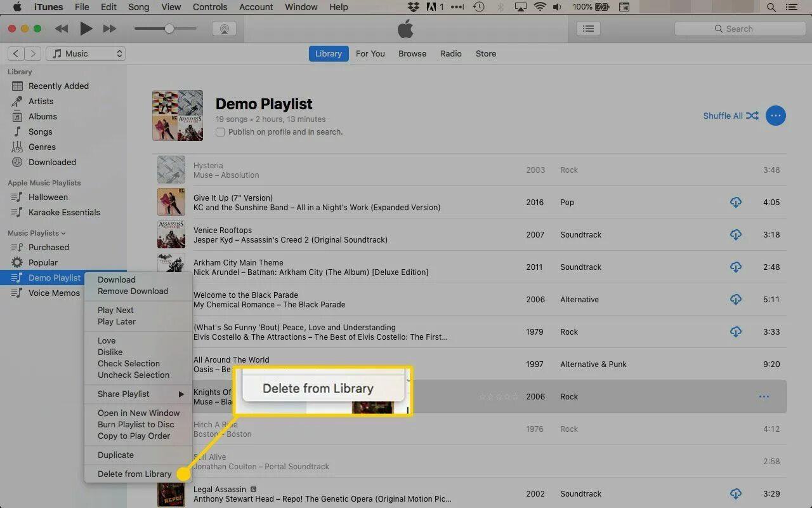Open the Music media picker dropdown
The width and height of the screenshot is (812, 508).
coord(86,54)
